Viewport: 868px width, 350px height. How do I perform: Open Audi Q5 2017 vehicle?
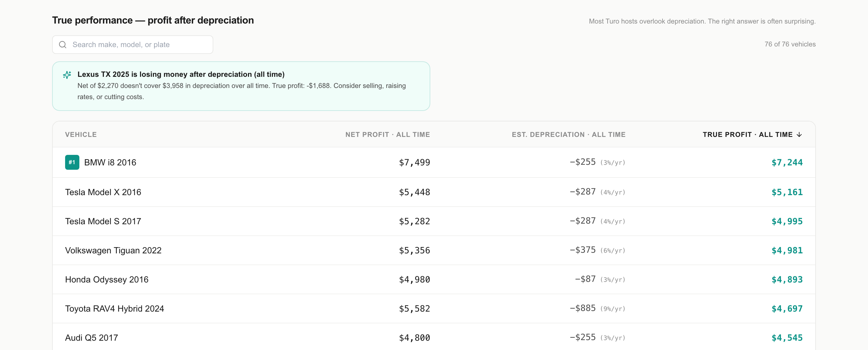point(92,338)
